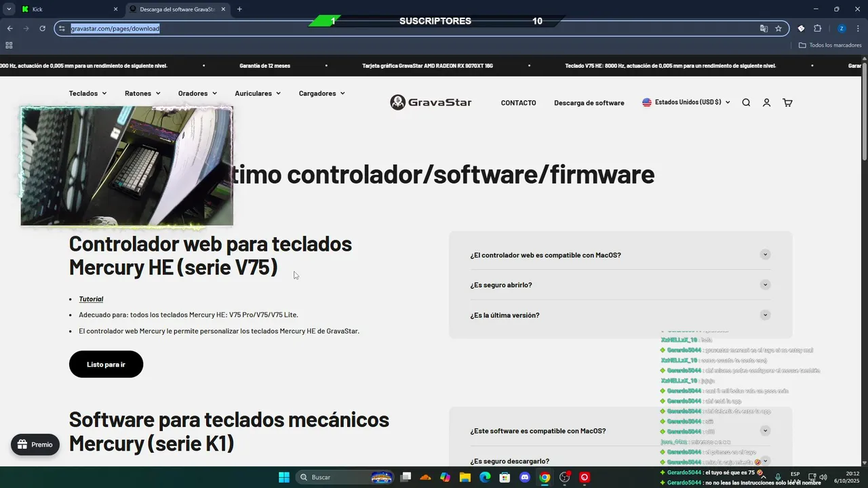The image size is (868, 488).
Task: Open the apps grid icon in bookmarks bar
Action: coord(9,45)
